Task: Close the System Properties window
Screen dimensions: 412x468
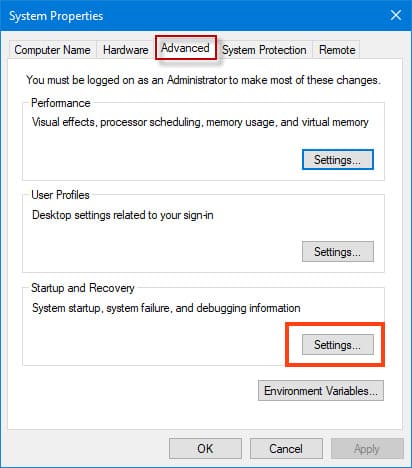Action: click(x=396, y=15)
